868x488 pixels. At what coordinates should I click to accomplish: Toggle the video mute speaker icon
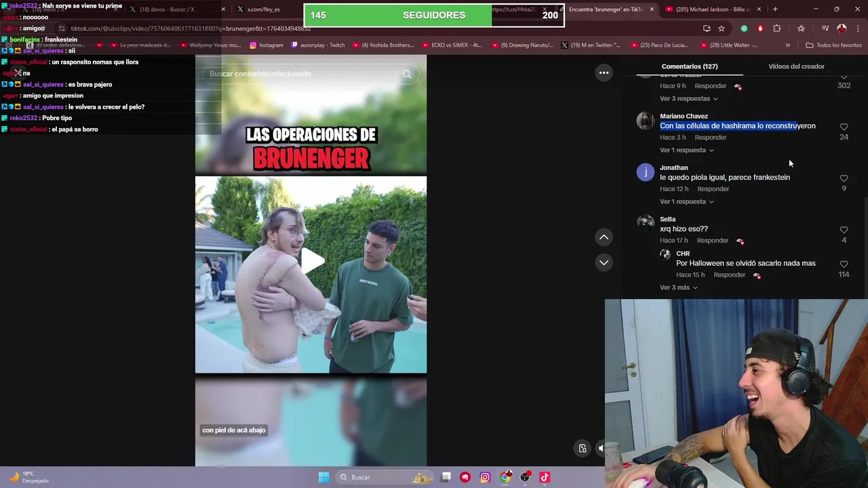(600, 448)
